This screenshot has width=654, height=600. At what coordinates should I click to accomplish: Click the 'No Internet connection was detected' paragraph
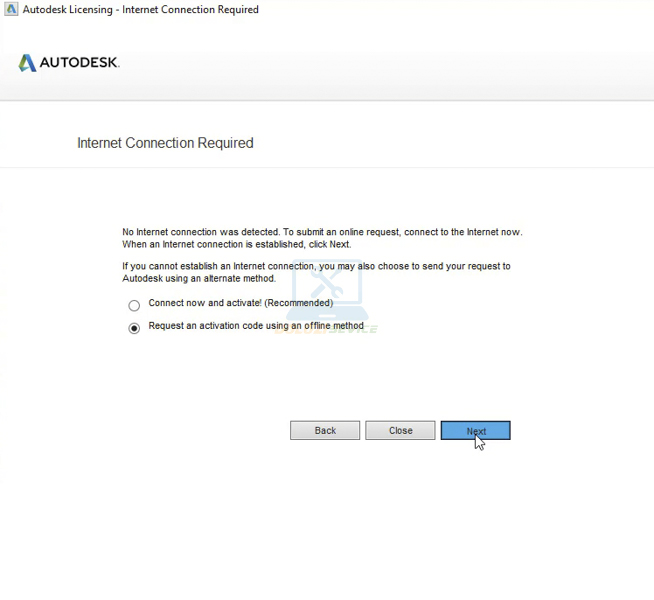[322, 232]
